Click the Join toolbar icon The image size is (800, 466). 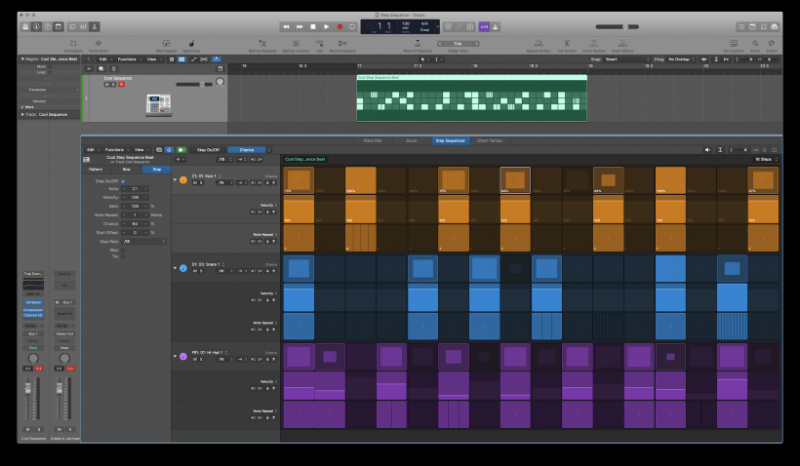pyautogui.click(x=319, y=45)
